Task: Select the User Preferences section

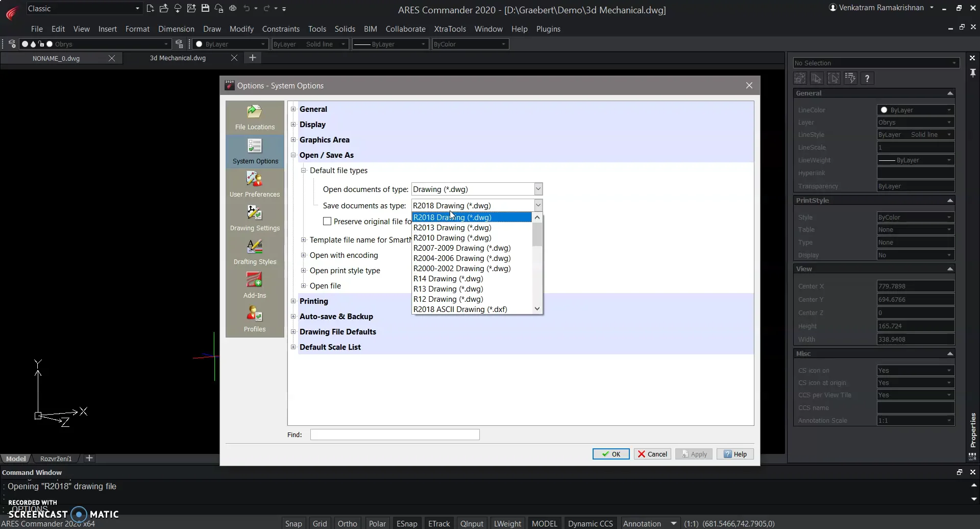Action: [x=254, y=184]
